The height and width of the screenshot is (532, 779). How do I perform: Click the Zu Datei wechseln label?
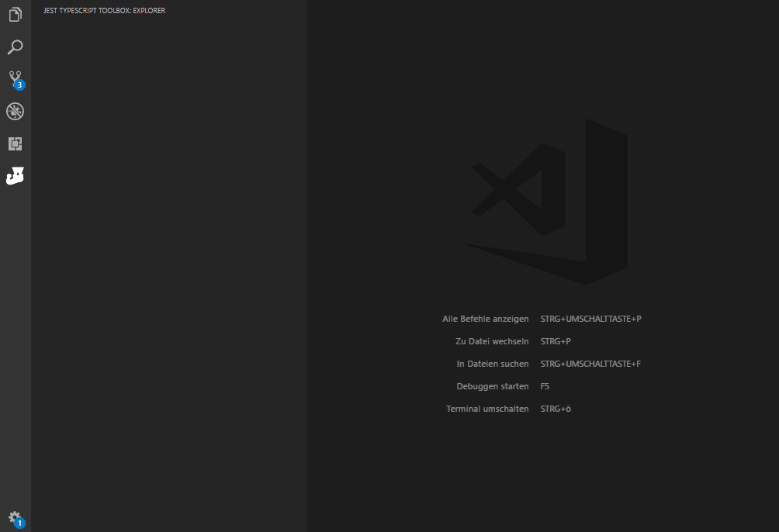(492, 341)
